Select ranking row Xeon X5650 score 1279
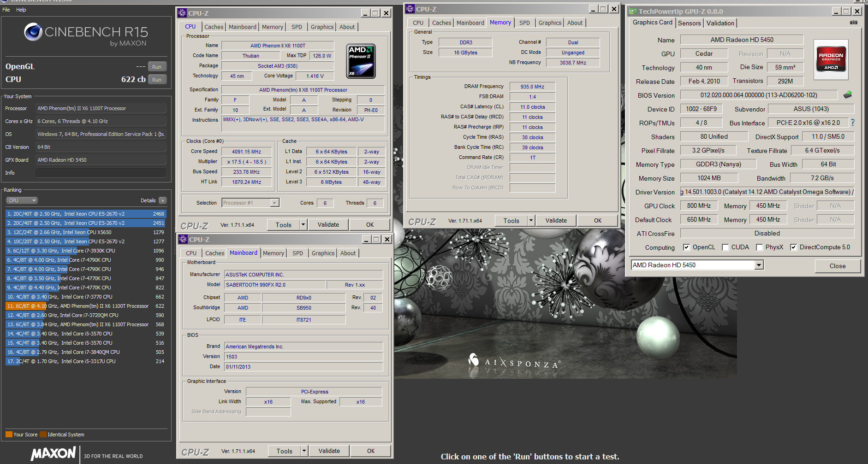This screenshot has width=868, height=464. click(86, 232)
